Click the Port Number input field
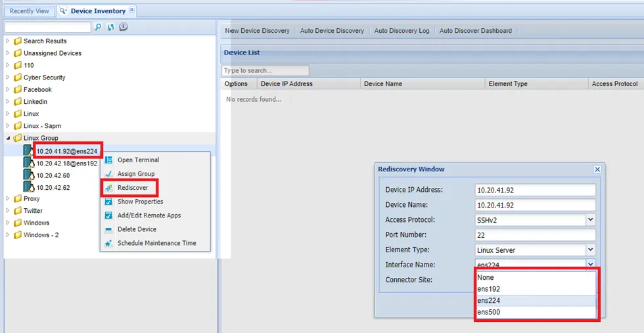Screen dimensions: 644x333 (535, 235)
